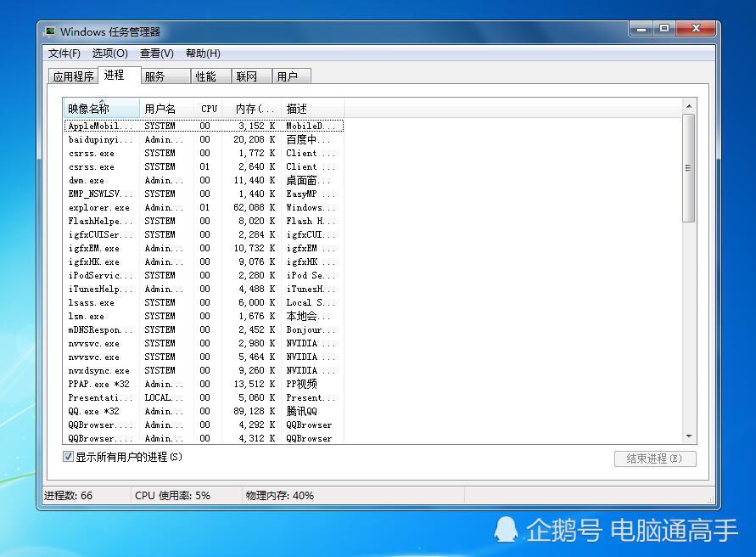Select csrss.exe process using 2,640 K
Image resolution: width=756 pixels, height=557 pixels.
pos(204,166)
